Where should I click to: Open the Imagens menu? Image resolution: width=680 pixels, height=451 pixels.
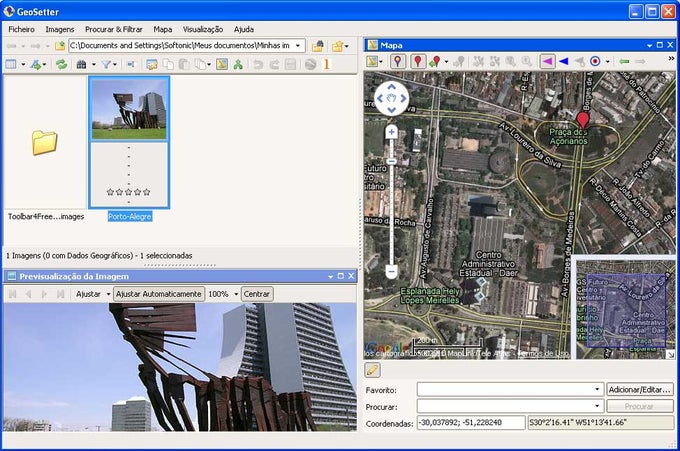tap(60, 29)
